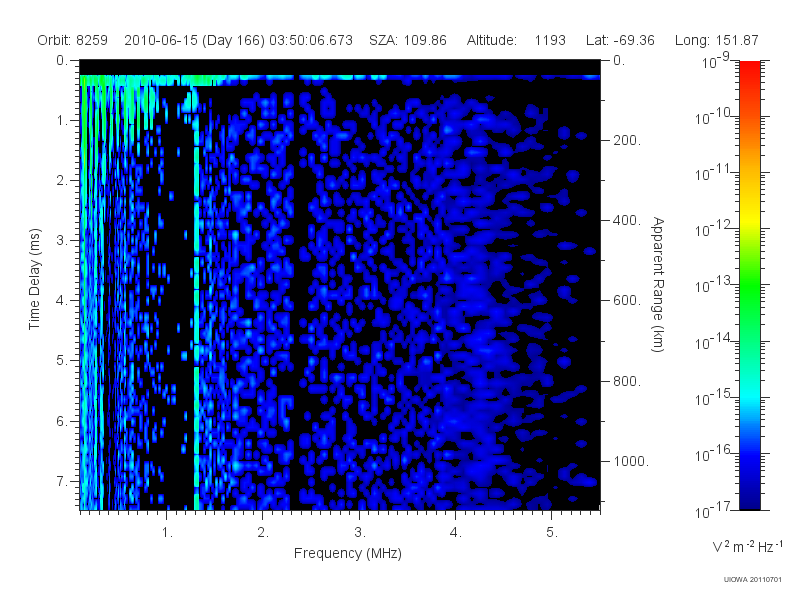Click the 10^-9 color scale label
Screen dimensions: 800x600
click(716, 61)
